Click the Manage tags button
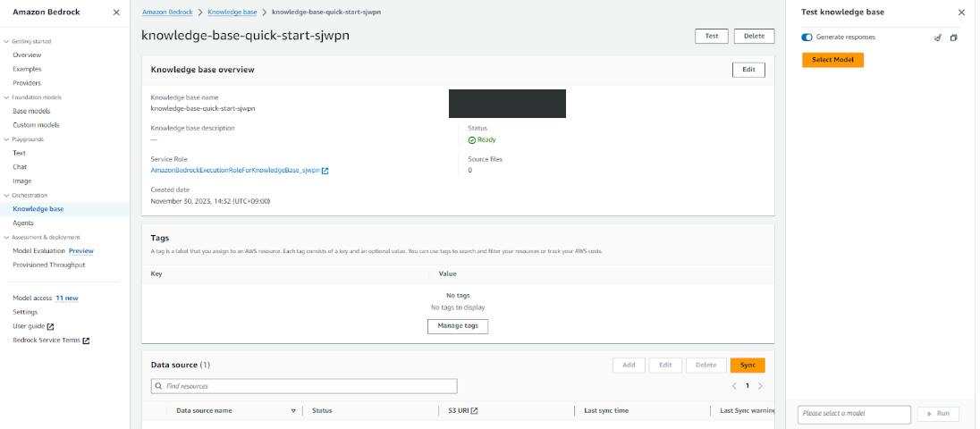 tap(458, 326)
